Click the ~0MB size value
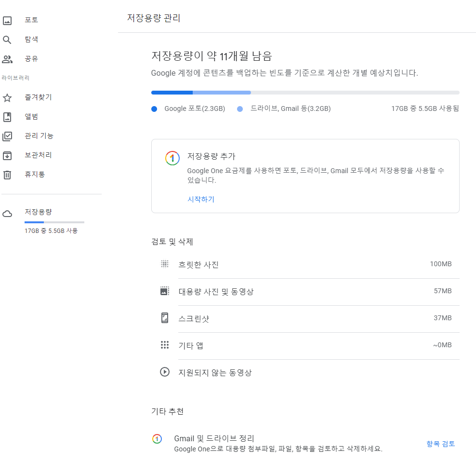 (x=442, y=345)
